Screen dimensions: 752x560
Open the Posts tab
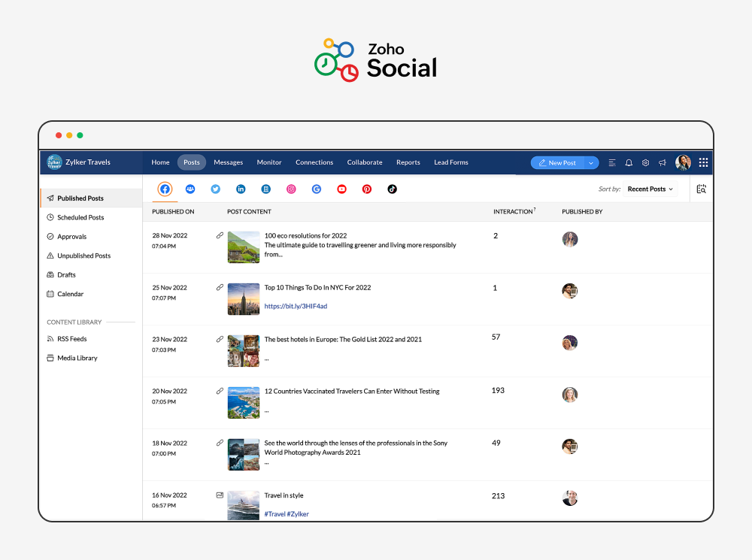[191, 162]
